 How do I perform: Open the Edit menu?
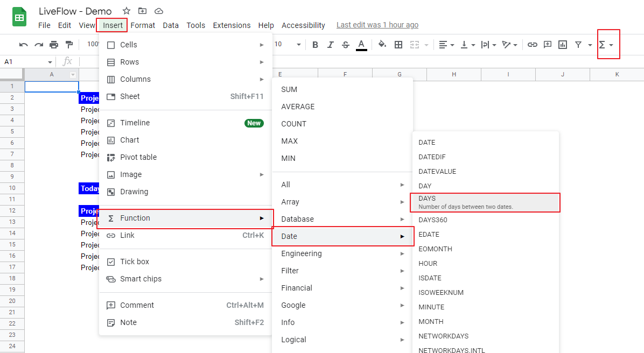[x=65, y=25]
